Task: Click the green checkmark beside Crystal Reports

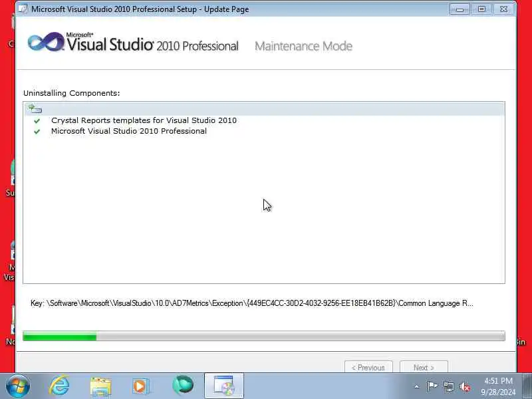Action: pos(37,121)
